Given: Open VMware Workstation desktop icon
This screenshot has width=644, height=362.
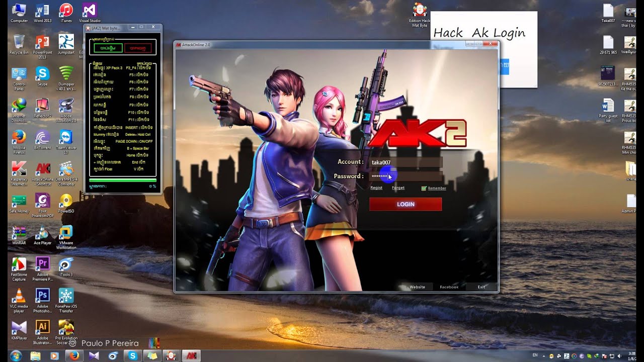Looking at the screenshot, I should coord(66,238).
